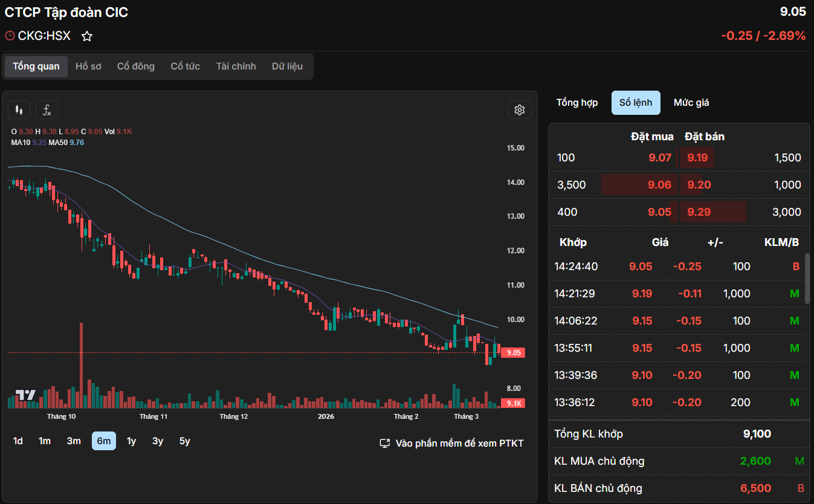
Task: Click the order list scrollbar
Action: 807,278
